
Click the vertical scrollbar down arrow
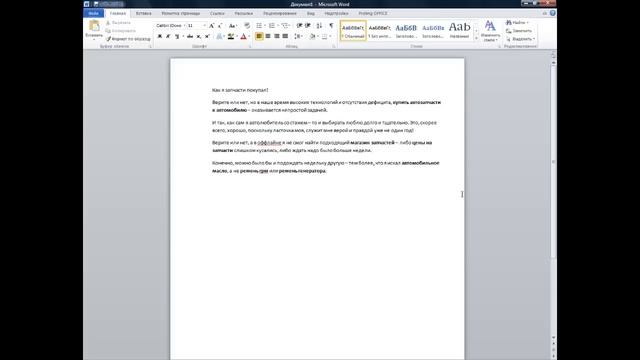553,338
